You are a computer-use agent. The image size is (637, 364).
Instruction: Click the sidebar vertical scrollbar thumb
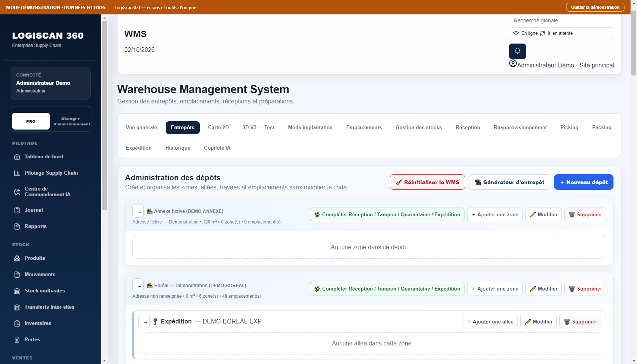(105, 115)
